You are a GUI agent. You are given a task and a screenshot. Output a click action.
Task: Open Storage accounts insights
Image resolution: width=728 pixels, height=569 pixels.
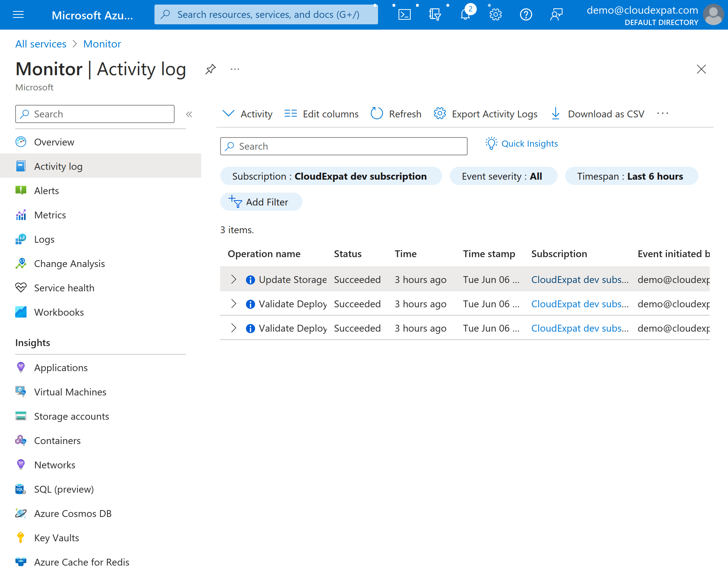[x=101, y=416]
